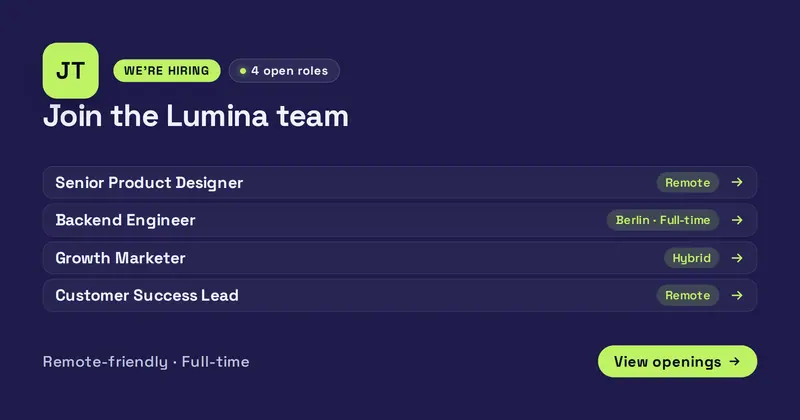Click the Remote tag on Senior Product Designer
800x420 pixels.
click(687, 182)
